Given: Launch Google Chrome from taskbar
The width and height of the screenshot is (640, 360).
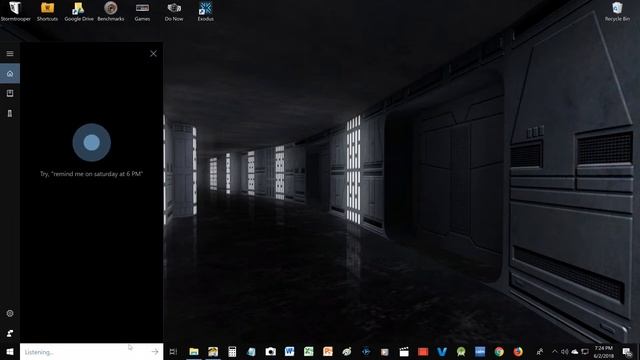Looking at the screenshot, I should [499, 351].
